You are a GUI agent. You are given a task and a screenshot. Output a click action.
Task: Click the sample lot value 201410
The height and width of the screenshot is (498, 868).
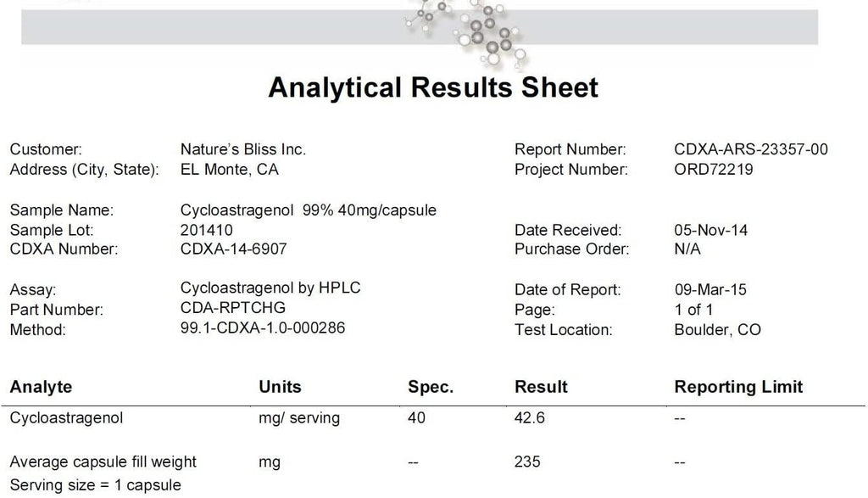click(207, 230)
